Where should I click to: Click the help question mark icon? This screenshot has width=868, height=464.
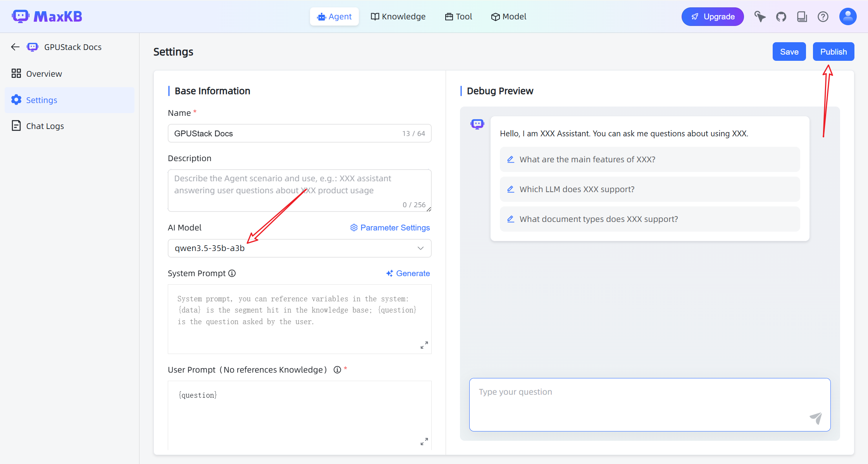(823, 17)
